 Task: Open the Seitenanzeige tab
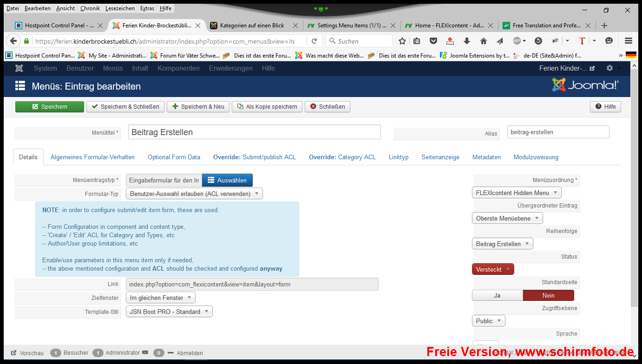[440, 157]
